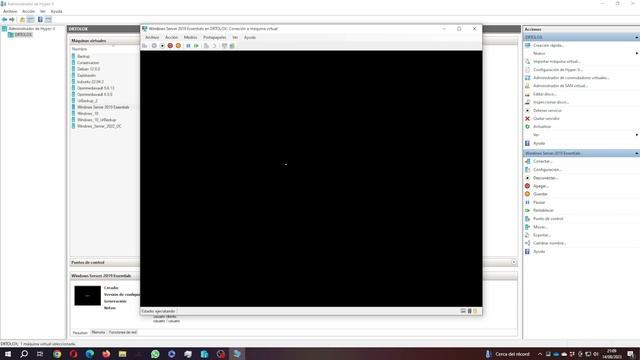The width and height of the screenshot is (640, 360).
Task: Select Administrador de Hyper-V tree root
Action: tap(31, 29)
